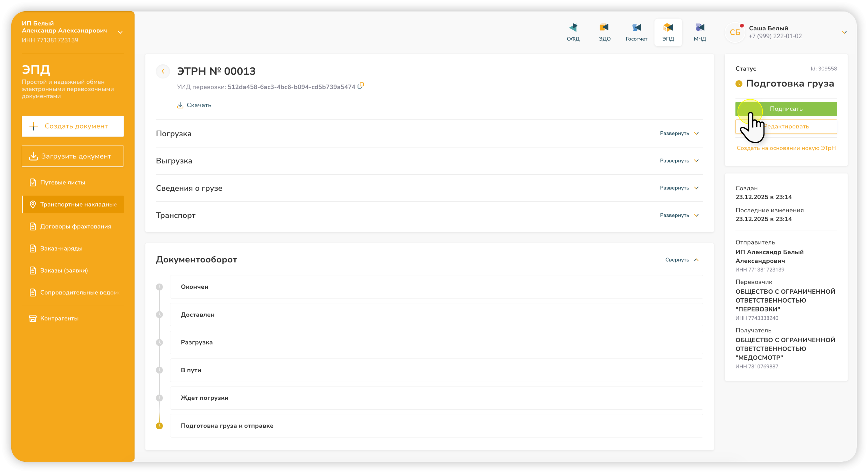Click the download icon next to Скачать
868x473 pixels.
[180, 105]
